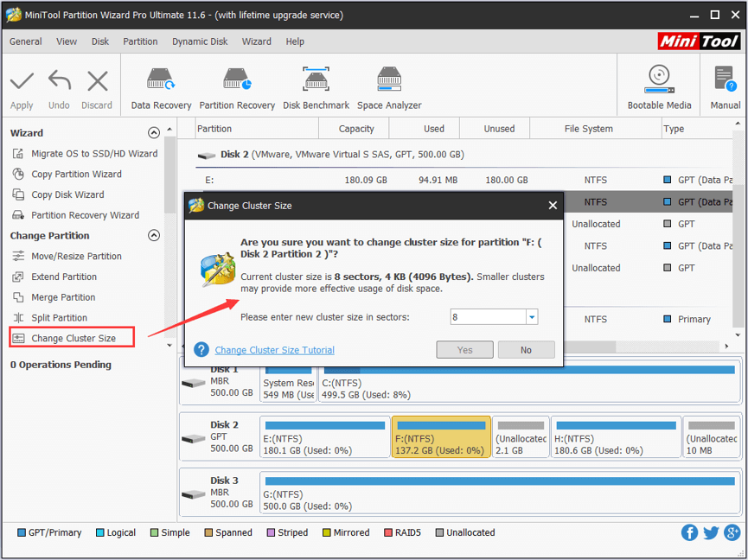Open the Partition Recovery tool

237,84
